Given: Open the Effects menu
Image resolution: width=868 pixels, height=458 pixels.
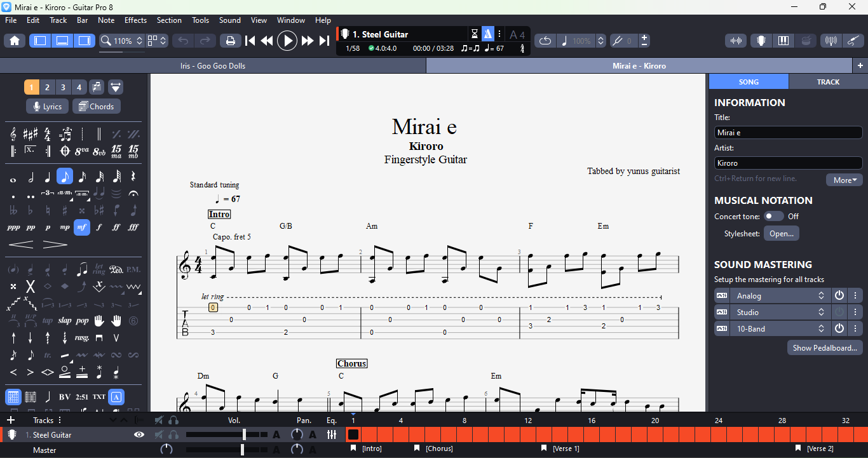Looking at the screenshot, I should [135, 20].
